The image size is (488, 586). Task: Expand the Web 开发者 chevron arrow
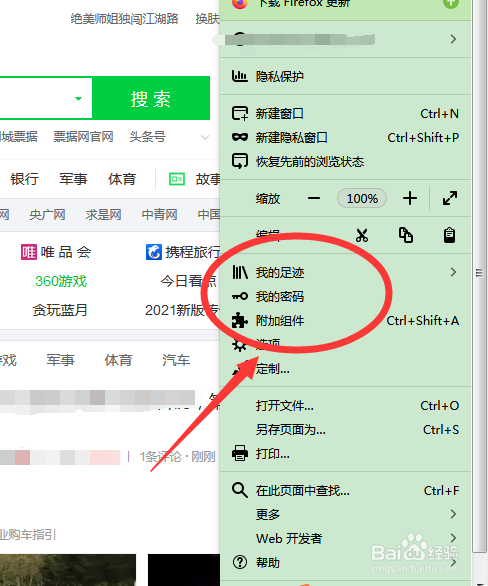tap(454, 538)
